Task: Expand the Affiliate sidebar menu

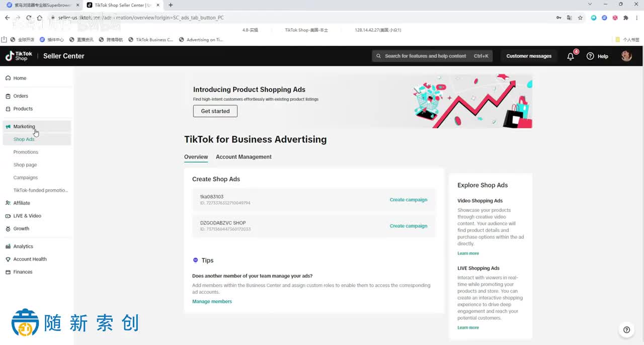Action: (x=22, y=203)
